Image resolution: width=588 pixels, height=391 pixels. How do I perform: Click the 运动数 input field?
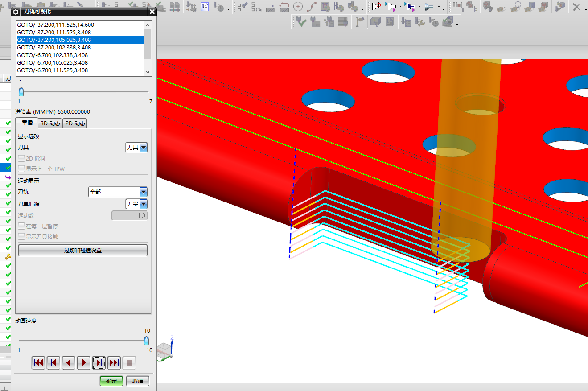click(129, 216)
